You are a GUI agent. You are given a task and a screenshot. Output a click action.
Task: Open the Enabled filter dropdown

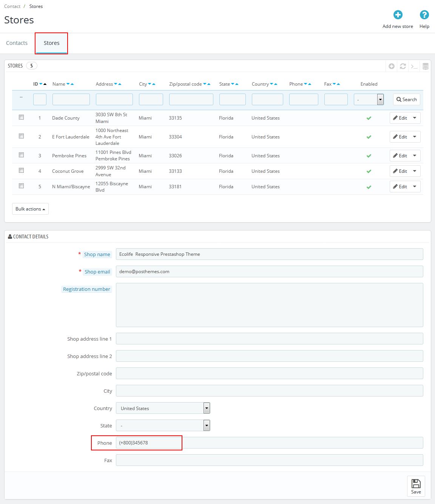[x=369, y=100]
